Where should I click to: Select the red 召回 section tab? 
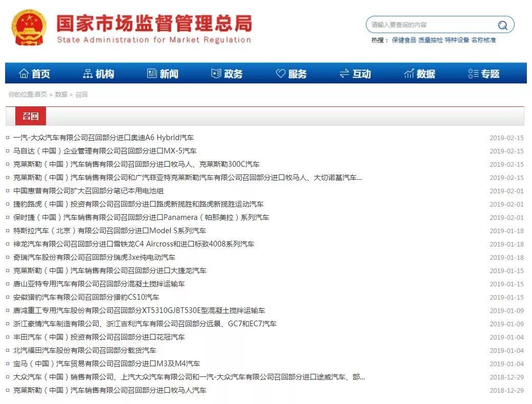[31, 116]
